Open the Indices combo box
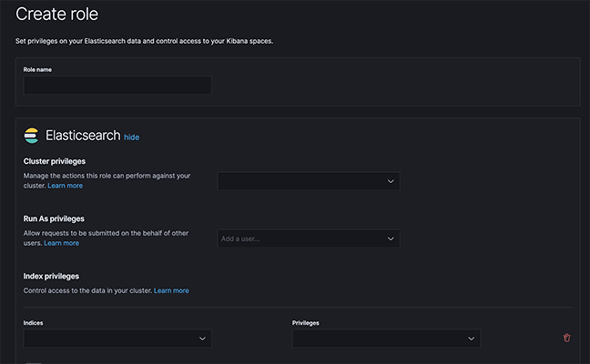The width and height of the screenshot is (590, 364). coord(117,339)
